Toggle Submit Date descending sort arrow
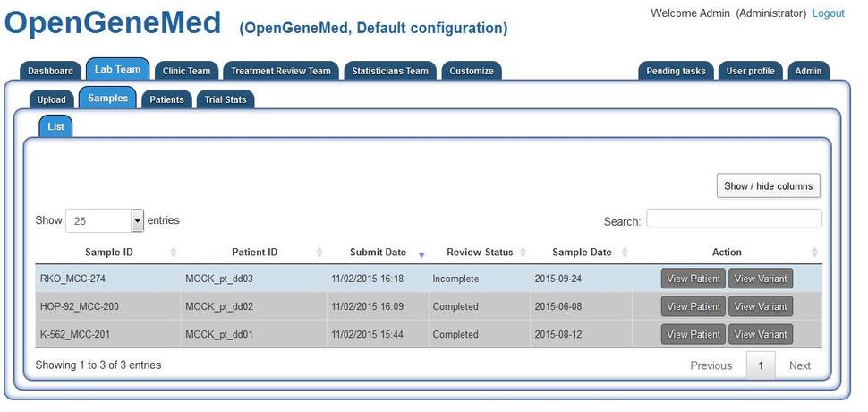 pyautogui.click(x=421, y=254)
